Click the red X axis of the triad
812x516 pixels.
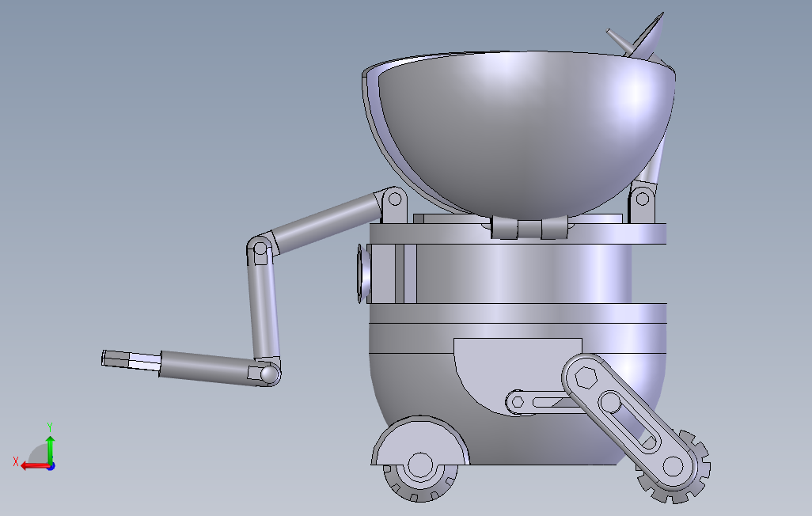point(34,466)
